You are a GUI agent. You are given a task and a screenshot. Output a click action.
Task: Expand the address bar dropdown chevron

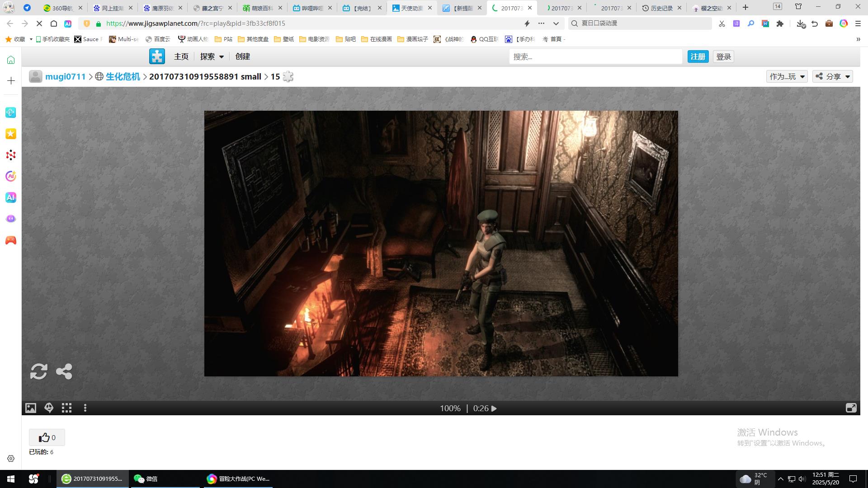coord(556,23)
